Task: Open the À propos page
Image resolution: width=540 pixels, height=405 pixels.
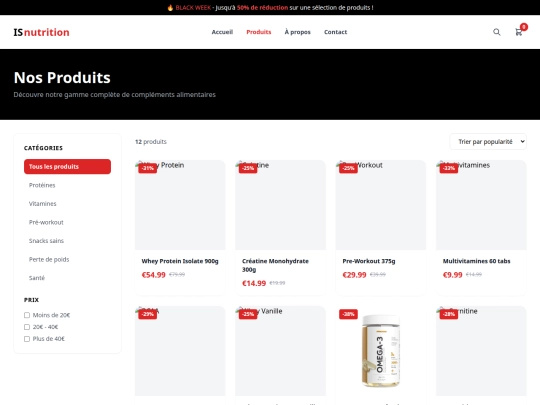Action: 298,32
